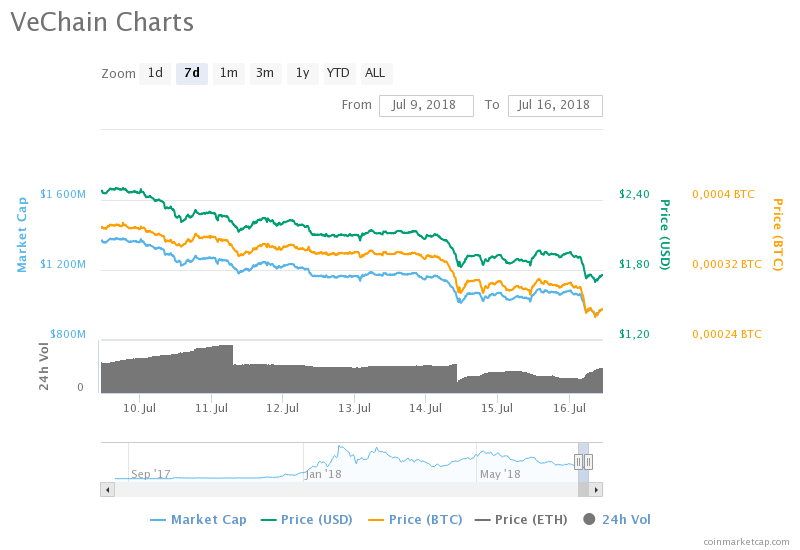This screenshot has width=800, height=550.
Task: Click the $1,20 price axis label
Action: (x=634, y=335)
